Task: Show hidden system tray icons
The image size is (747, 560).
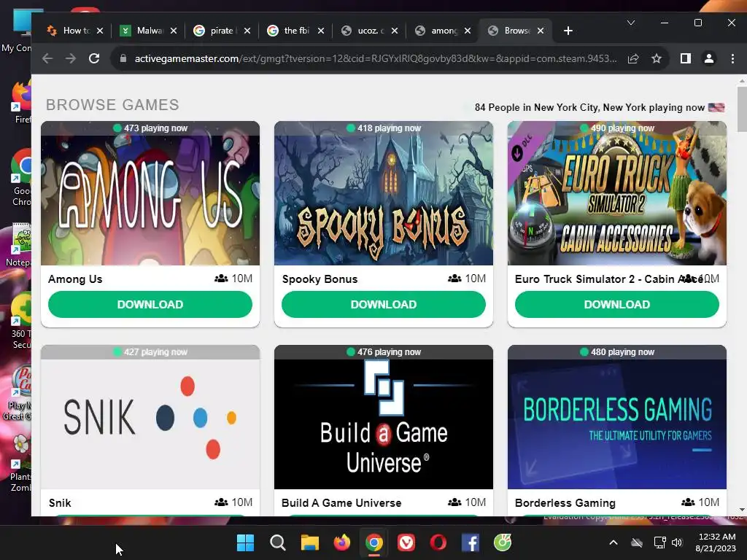Action: coord(614,542)
